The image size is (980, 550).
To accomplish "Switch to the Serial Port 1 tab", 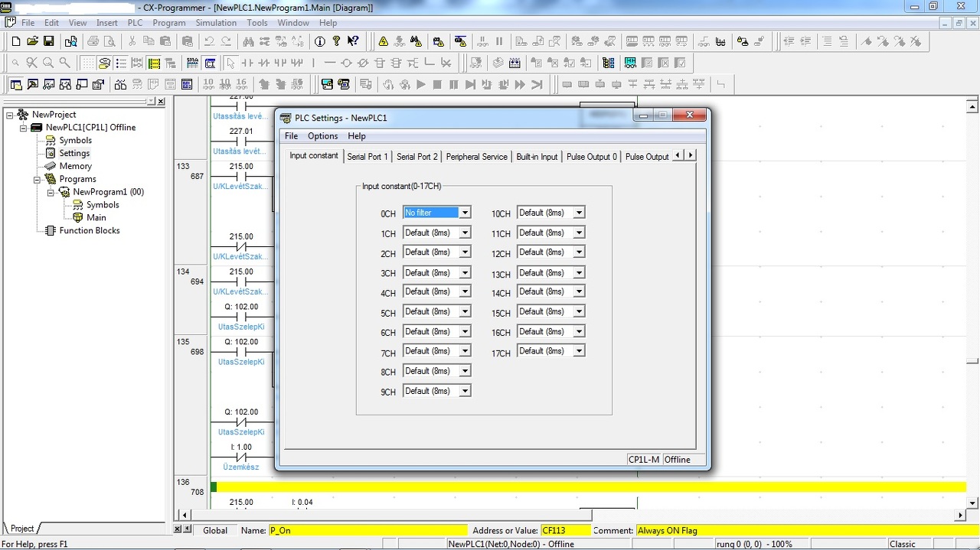I will [367, 157].
